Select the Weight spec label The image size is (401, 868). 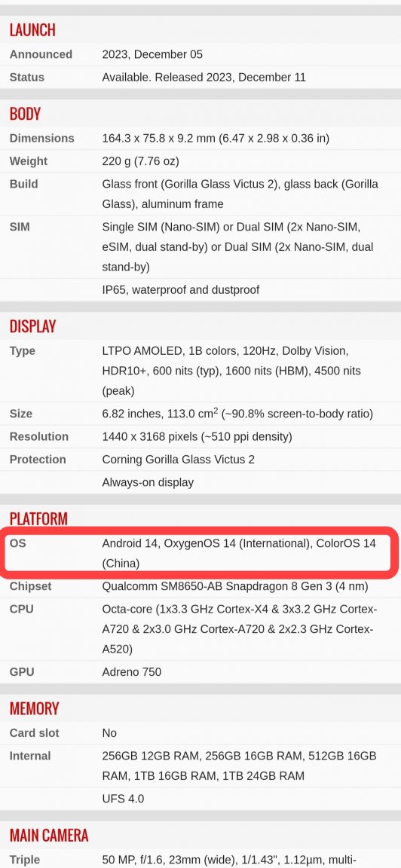28,161
